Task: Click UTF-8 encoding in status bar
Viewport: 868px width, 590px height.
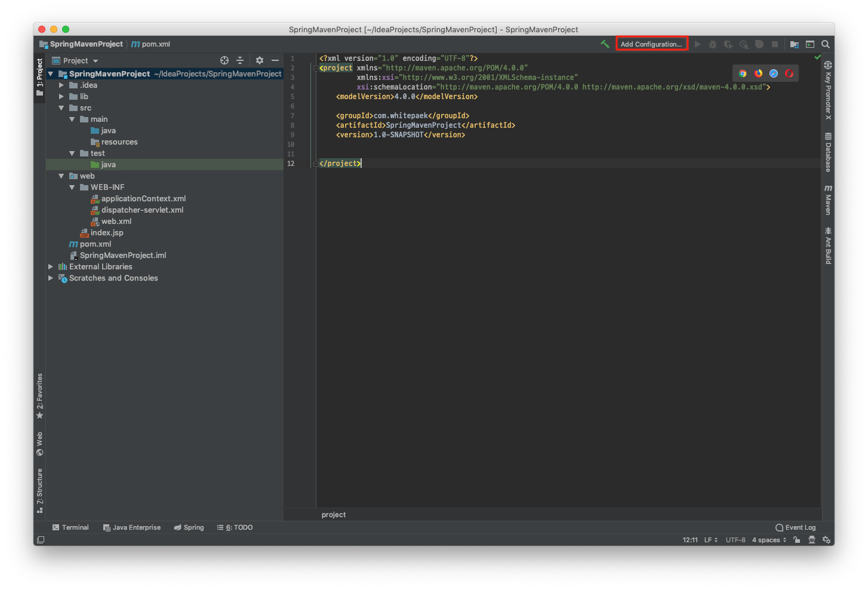Action: (x=735, y=540)
